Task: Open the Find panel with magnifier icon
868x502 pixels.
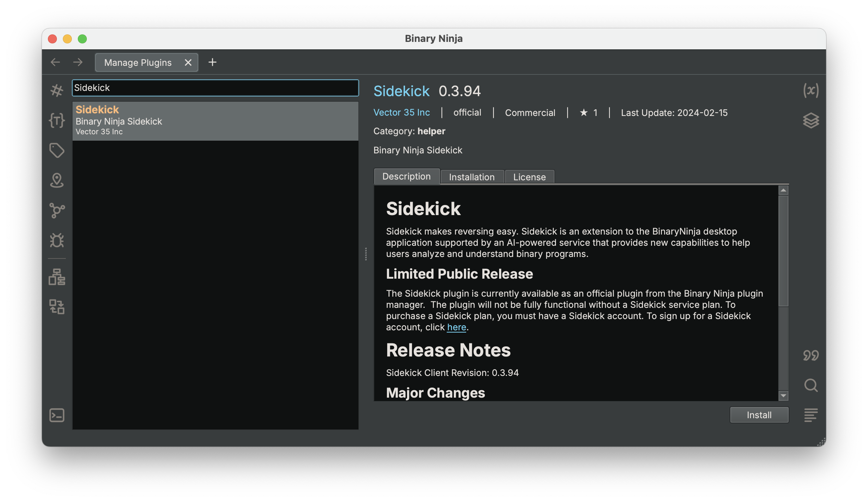Action: coord(811,385)
